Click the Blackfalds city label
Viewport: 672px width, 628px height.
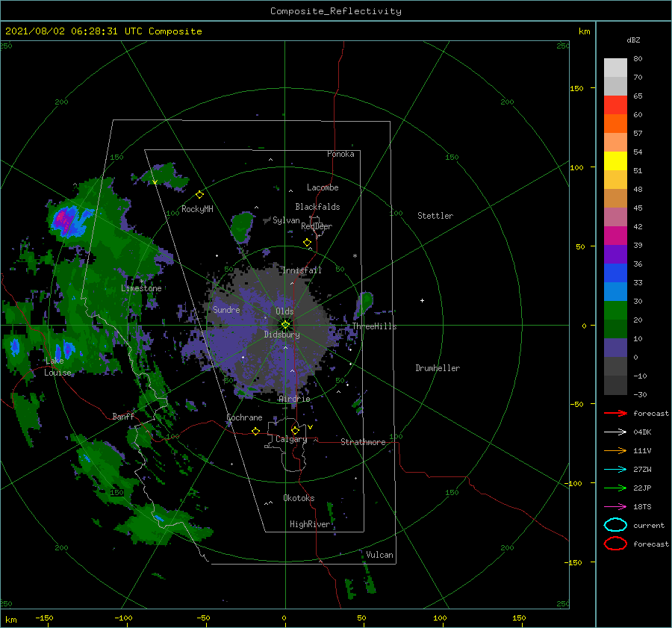click(317, 207)
